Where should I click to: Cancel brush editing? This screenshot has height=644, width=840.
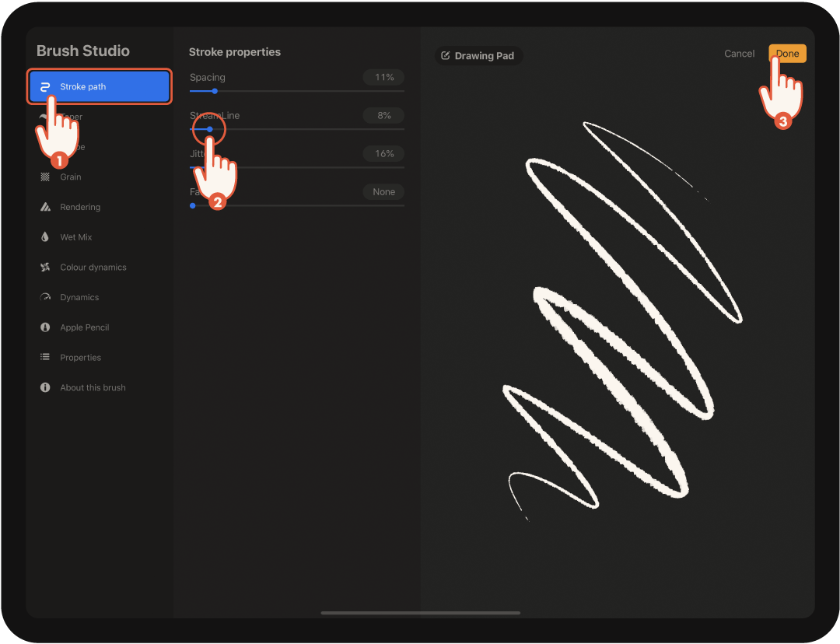point(739,53)
